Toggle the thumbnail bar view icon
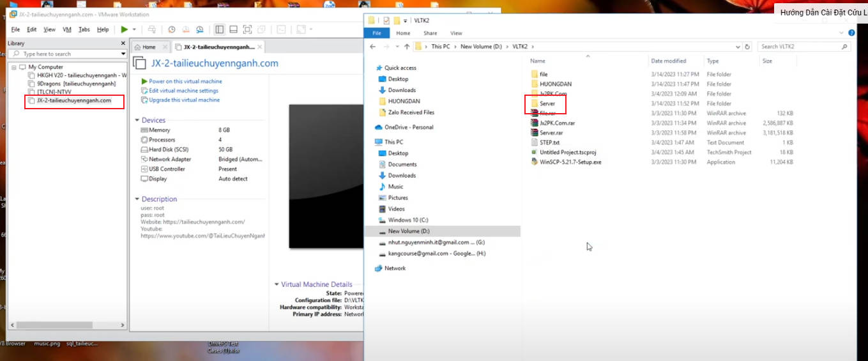The height and width of the screenshot is (361, 868). [234, 29]
